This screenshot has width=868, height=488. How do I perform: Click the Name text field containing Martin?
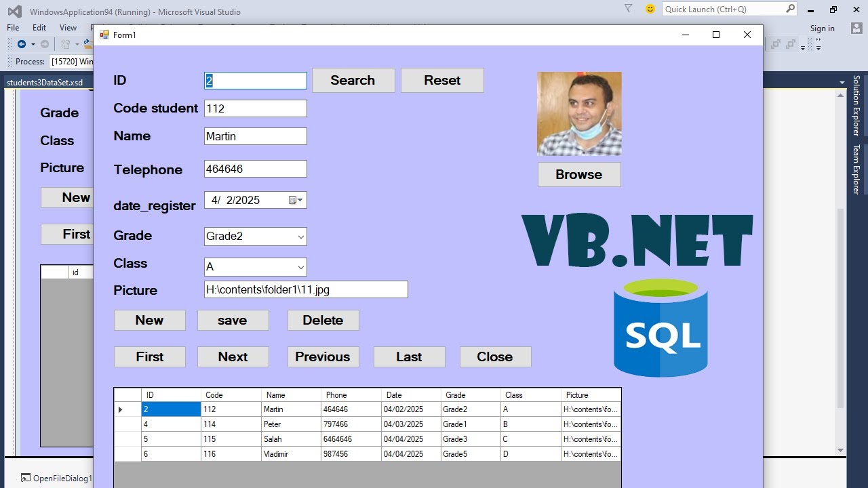click(x=256, y=136)
